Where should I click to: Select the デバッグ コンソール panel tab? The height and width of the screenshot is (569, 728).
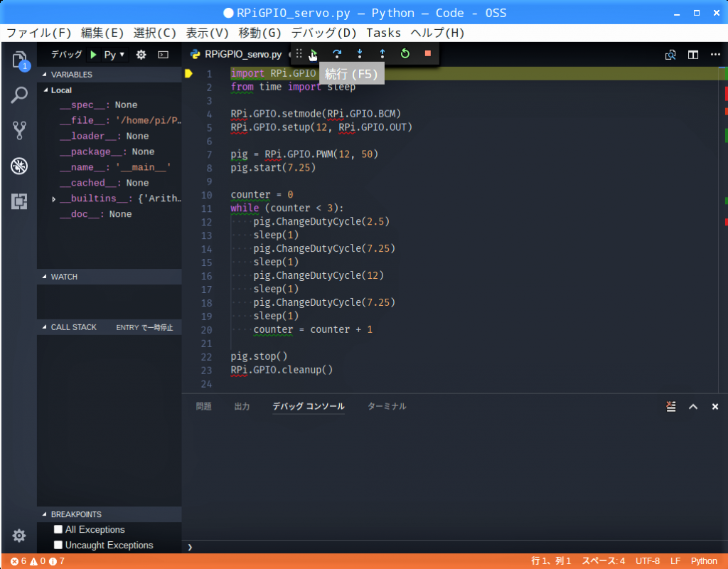(x=309, y=406)
